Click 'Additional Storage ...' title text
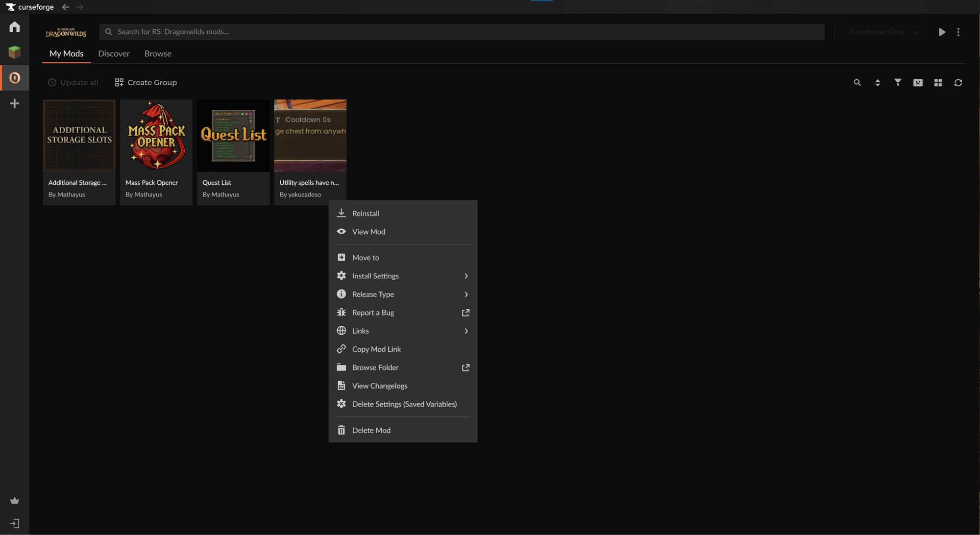 (77, 183)
